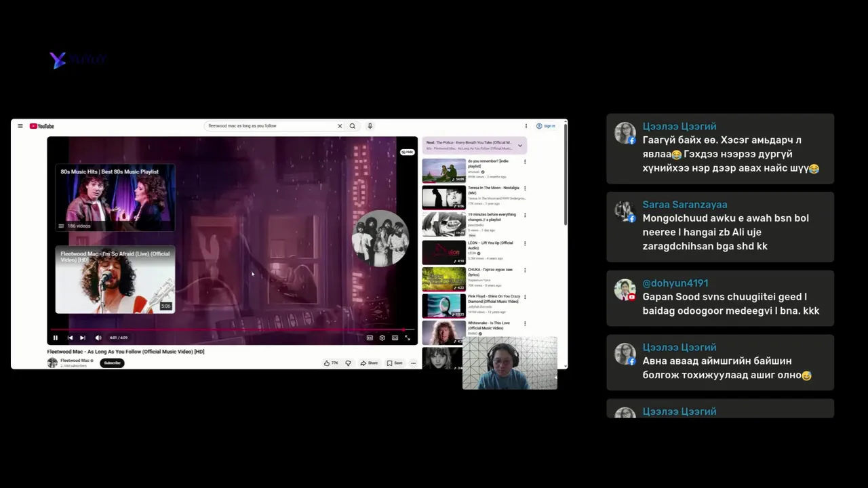Screen dimensions: 868x488
Task: Open YouTube settings three-dot menu near Sign in
Action: pyautogui.click(x=526, y=126)
